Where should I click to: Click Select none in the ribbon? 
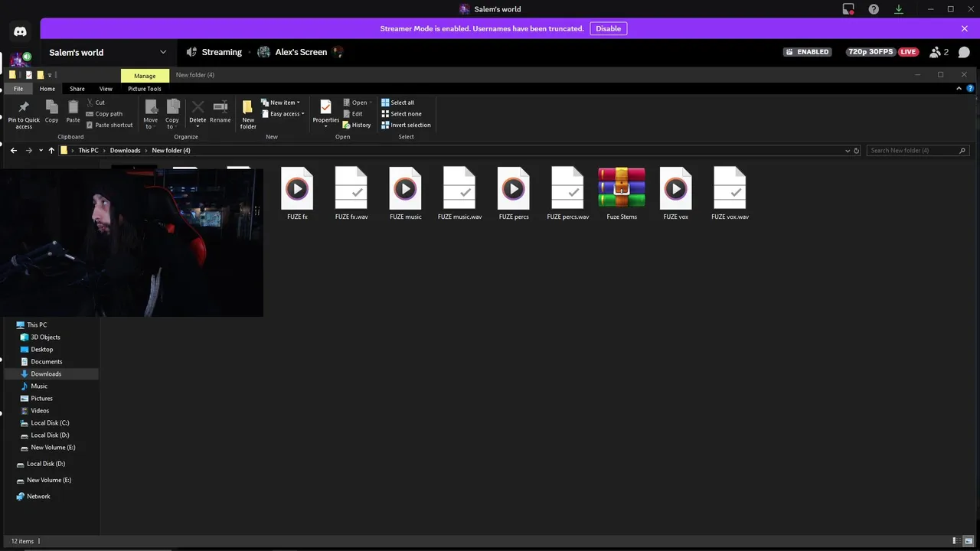pyautogui.click(x=402, y=114)
